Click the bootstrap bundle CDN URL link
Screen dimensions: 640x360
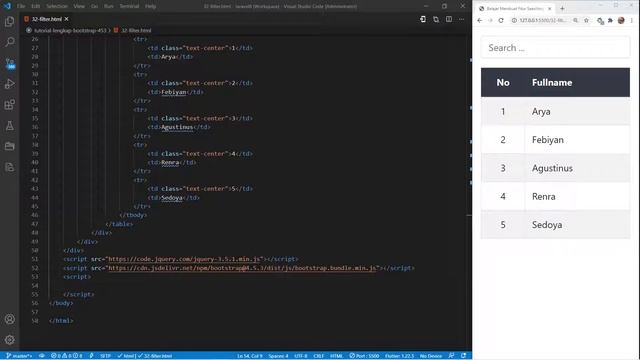(242, 268)
